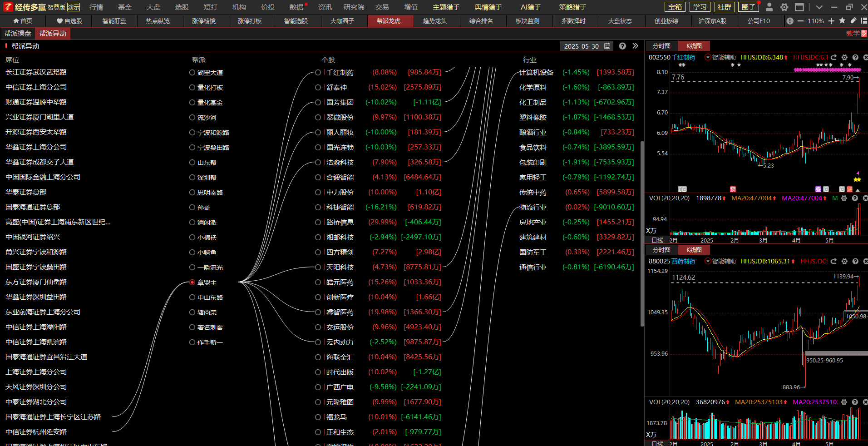868x446 pixels.
Task: Open 日线 period selector on upper chart
Action: point(657,240)
